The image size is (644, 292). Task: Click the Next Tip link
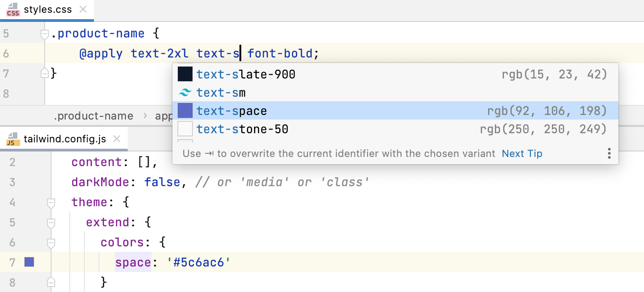522,153
